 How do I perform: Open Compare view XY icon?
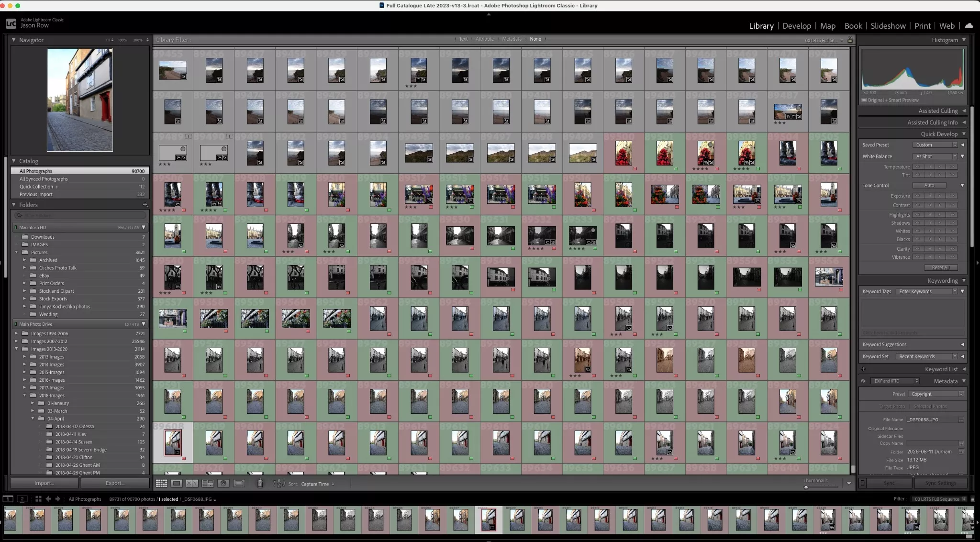pos(192,484)
